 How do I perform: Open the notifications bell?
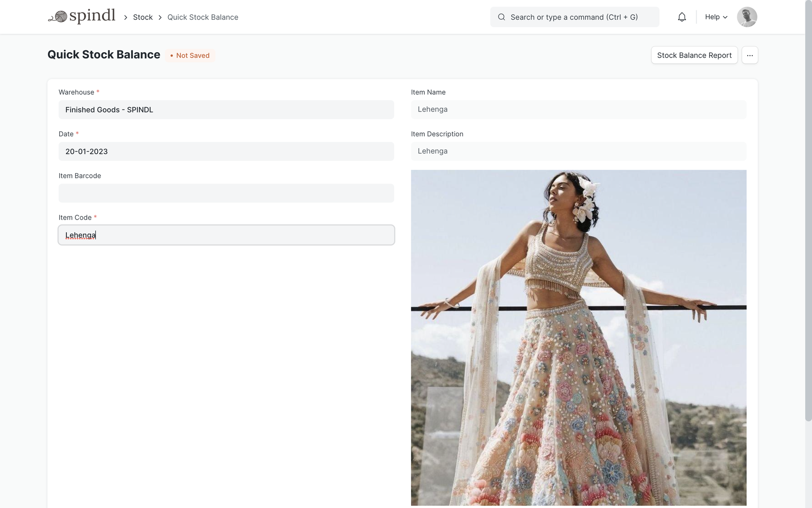[x=682, y=17]
